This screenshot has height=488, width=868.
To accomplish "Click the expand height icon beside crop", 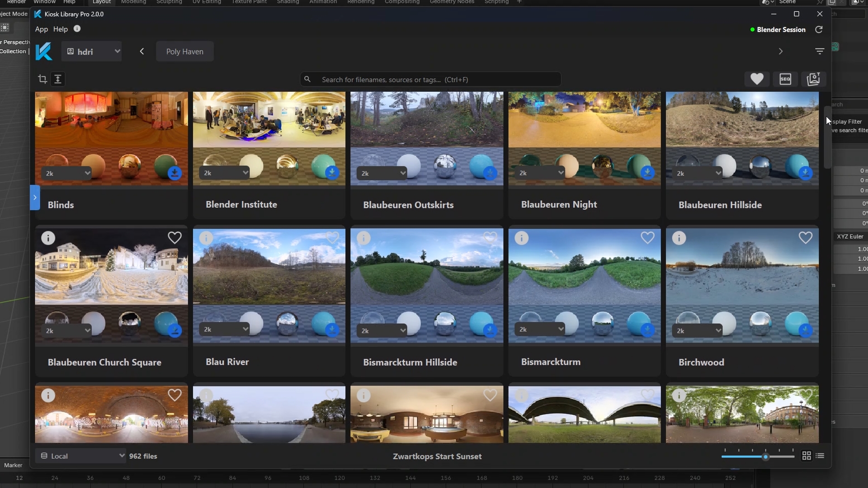I will click(58, 79).
